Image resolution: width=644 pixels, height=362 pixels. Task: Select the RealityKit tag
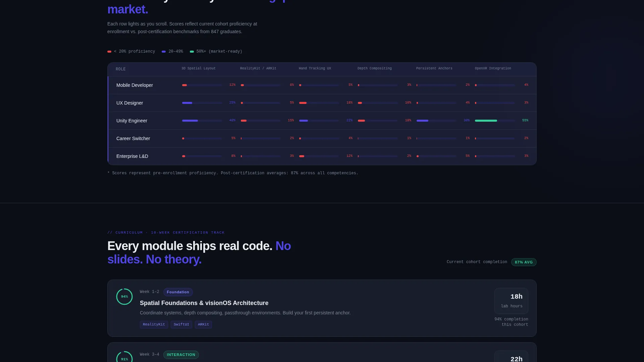[x=154, y=324]
